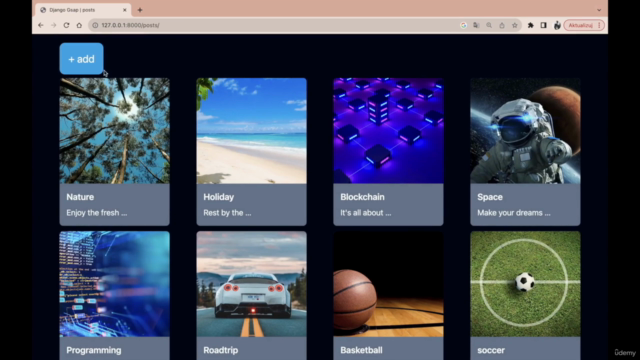The height and width of the screenshot is (360, 640).
Task: Click the Nature card title
Action: tap(80, 197)
